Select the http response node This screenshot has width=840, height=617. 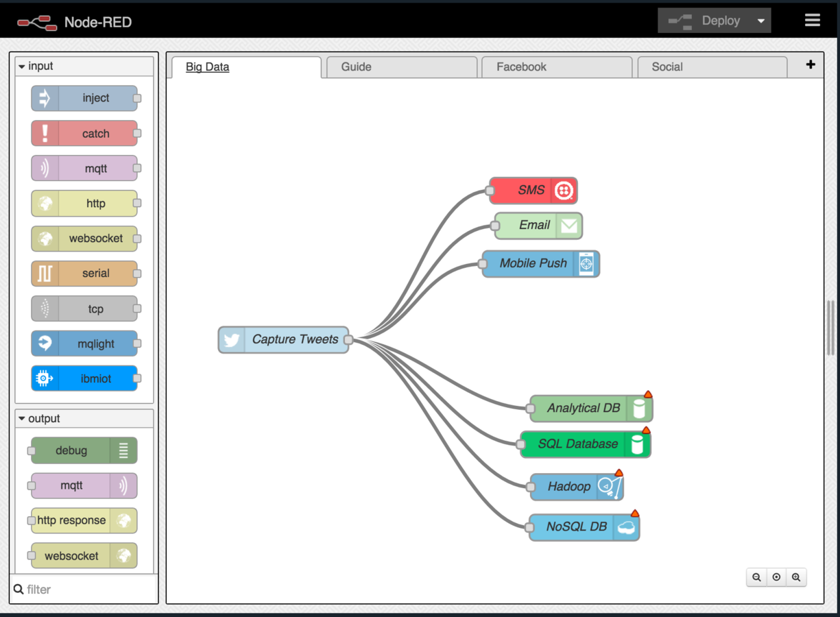click(84, 520)
